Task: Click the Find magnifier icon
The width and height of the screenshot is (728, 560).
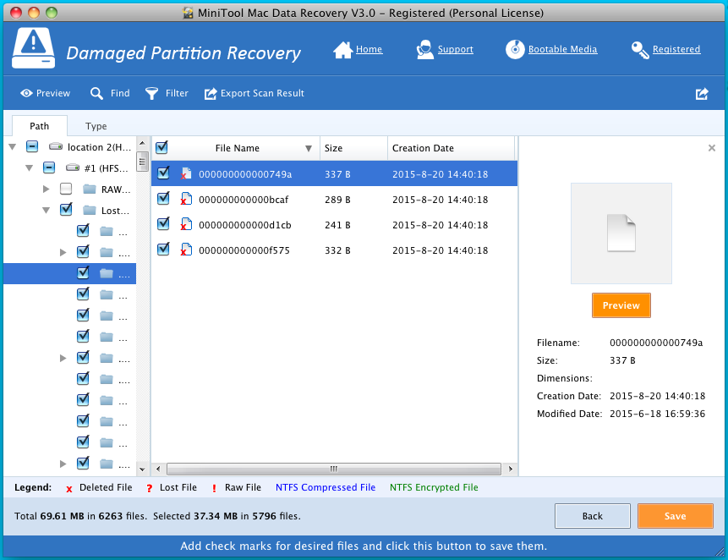Action: [x=96, y=93]
